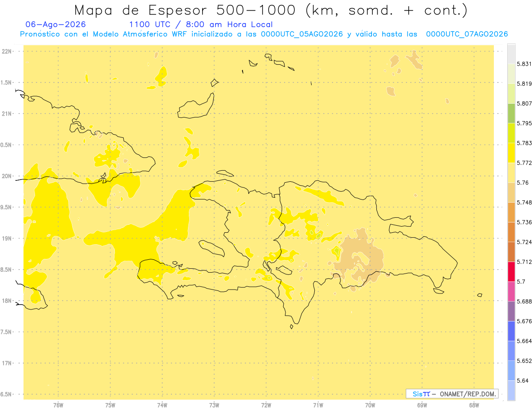Click the legend value 5.652
This screenshot has width=532, height=411.
tap(524, 361)
